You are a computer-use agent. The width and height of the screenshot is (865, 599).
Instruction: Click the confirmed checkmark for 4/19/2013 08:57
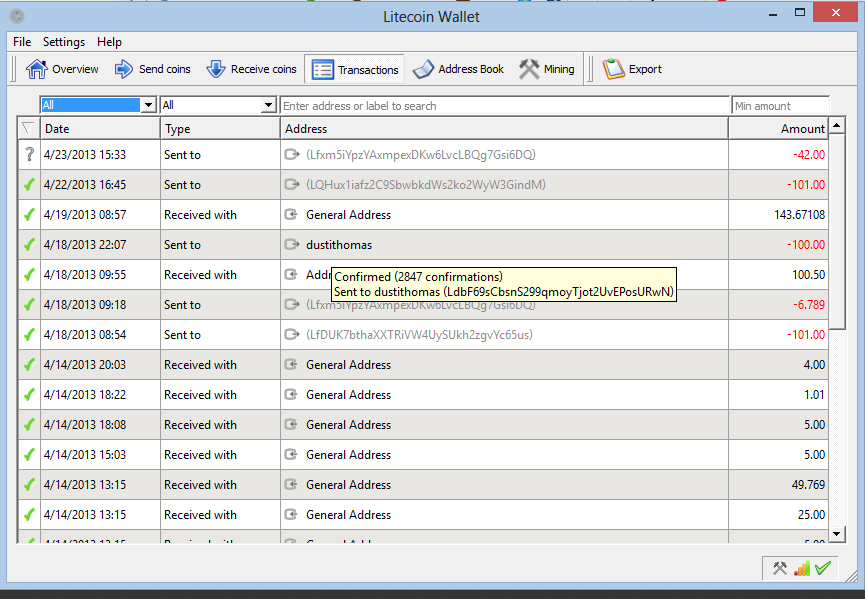point(30,215)
